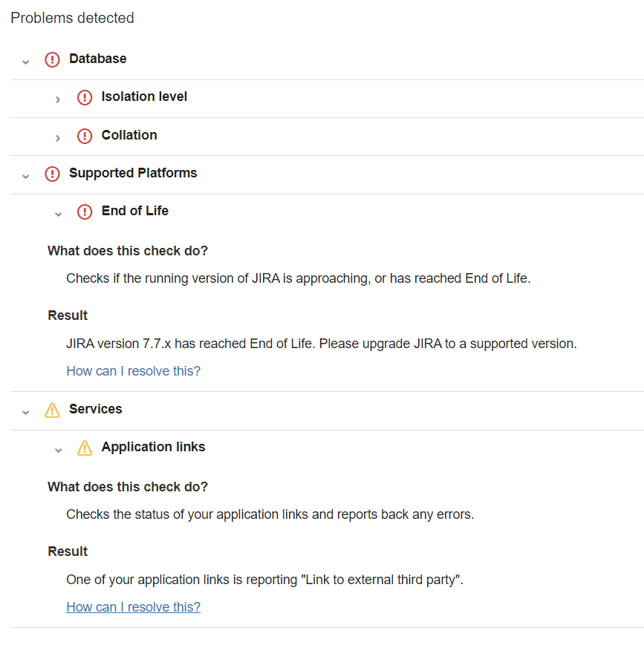644x645 pixels.
Task: Click the Database error icon
Action: [x=52, y=59]
